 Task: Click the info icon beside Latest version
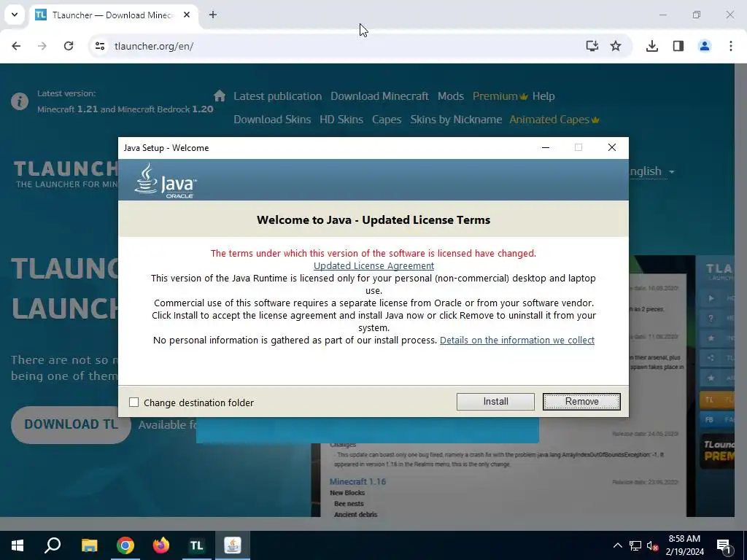click(x=20, y=101)
